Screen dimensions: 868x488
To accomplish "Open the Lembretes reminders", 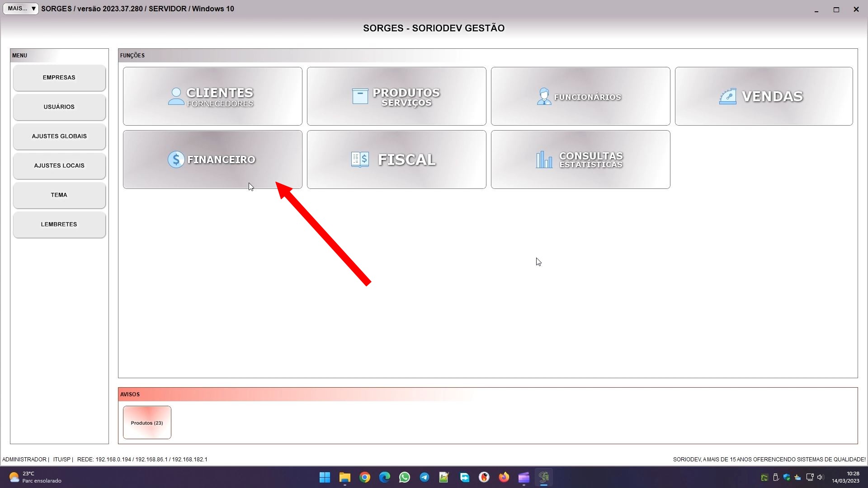I will point(59,225).
